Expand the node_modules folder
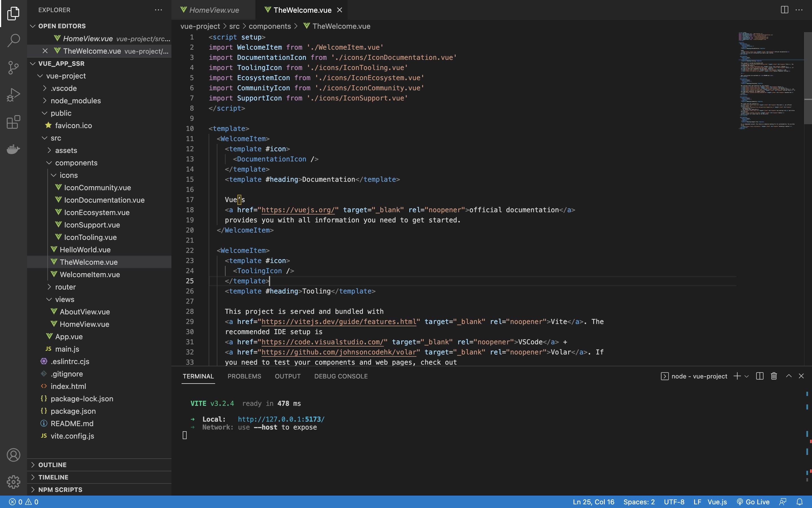 [x=99, y=101]
